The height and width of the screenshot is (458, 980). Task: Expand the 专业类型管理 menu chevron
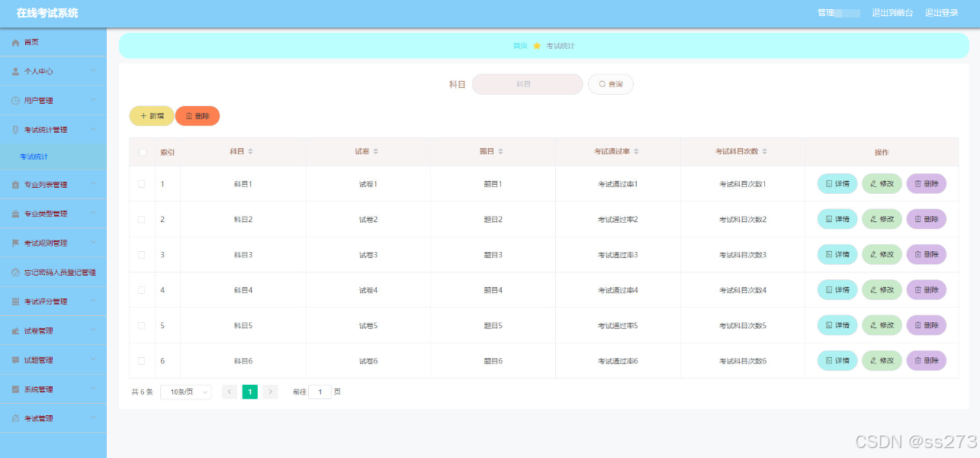tap(94, 213)
